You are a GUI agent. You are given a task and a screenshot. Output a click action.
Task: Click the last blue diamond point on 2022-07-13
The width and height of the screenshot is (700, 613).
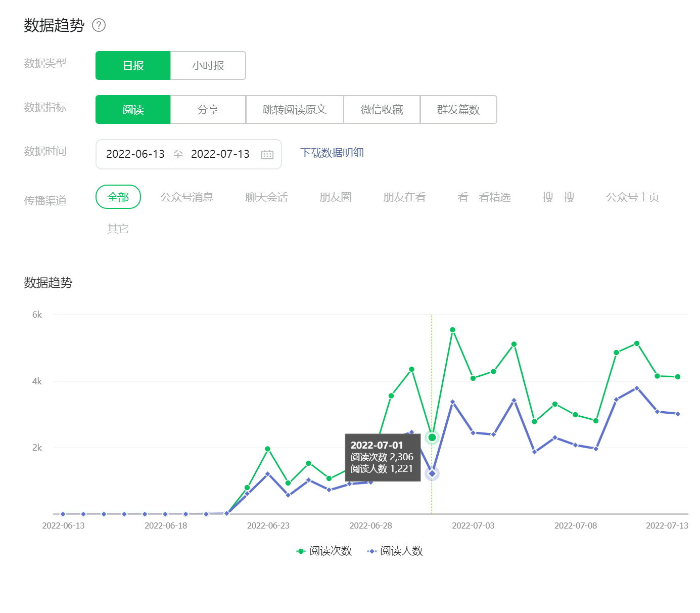(x=678, y=414)
